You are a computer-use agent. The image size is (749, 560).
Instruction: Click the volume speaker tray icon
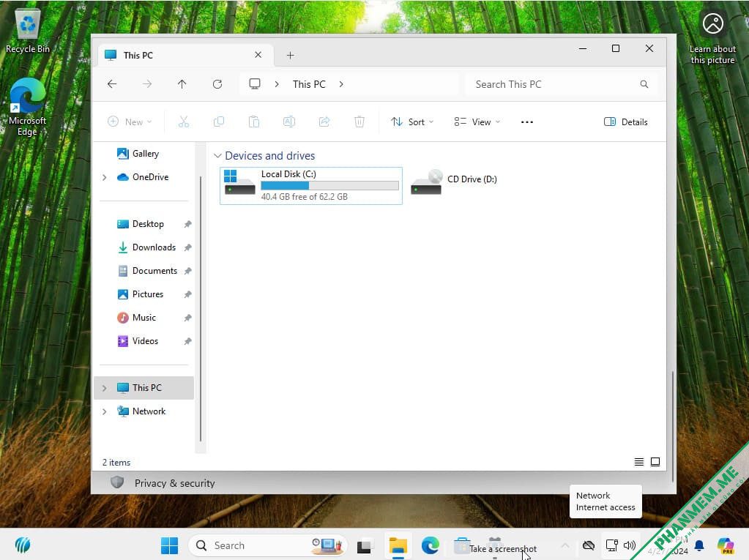pos(630,545)
